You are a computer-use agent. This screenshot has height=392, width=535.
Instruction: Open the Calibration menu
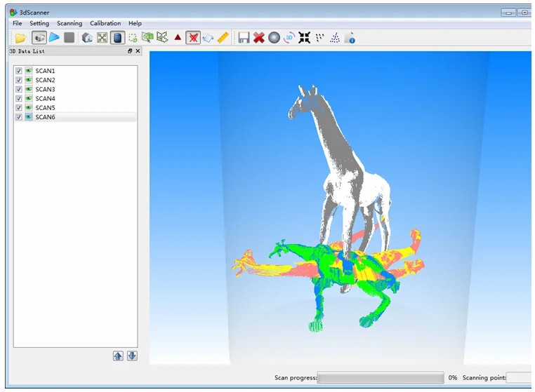click(105, 23)
